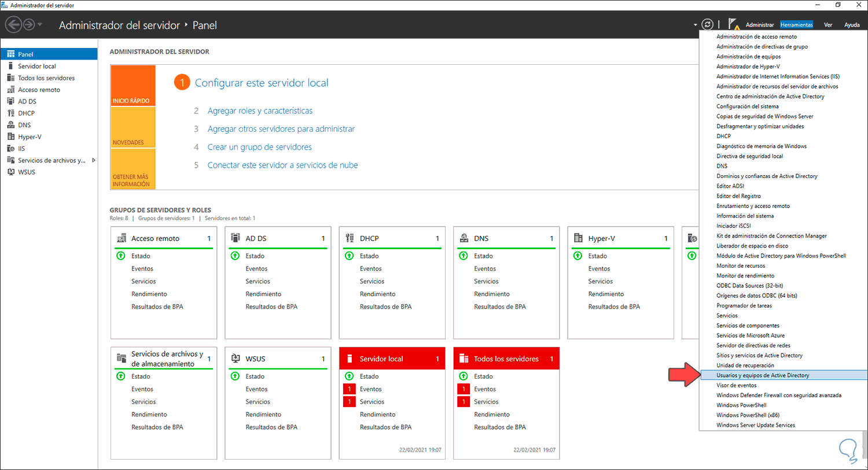The image size is (868, 470).
Task: Expand Servicios de archivos sidebar arrow
Action: click(93, 160)
